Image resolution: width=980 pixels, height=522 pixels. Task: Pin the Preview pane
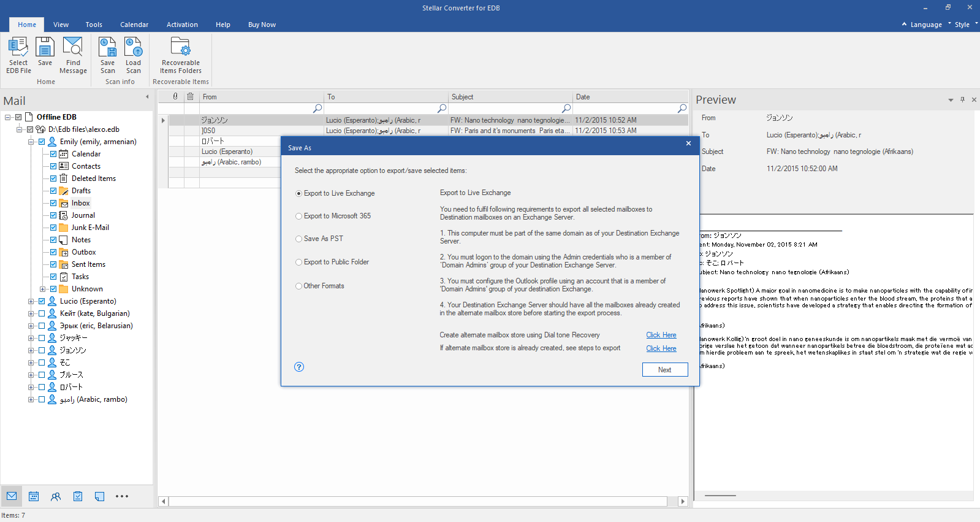963,99
